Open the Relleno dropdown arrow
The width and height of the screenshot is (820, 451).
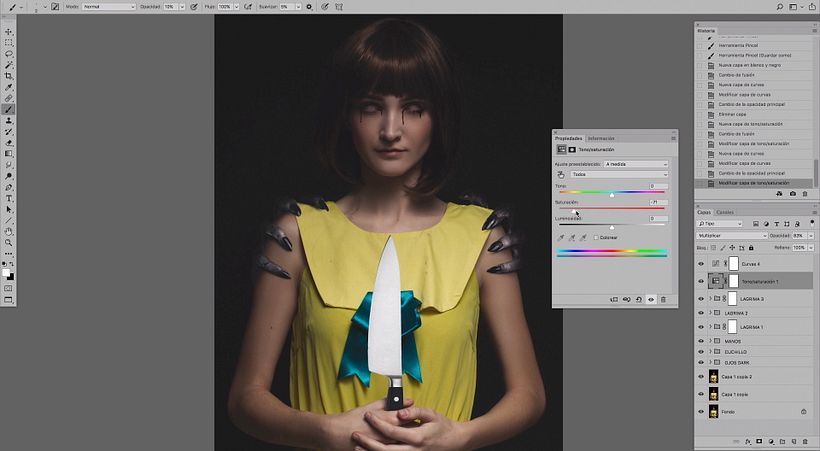(x=811, y=247)
